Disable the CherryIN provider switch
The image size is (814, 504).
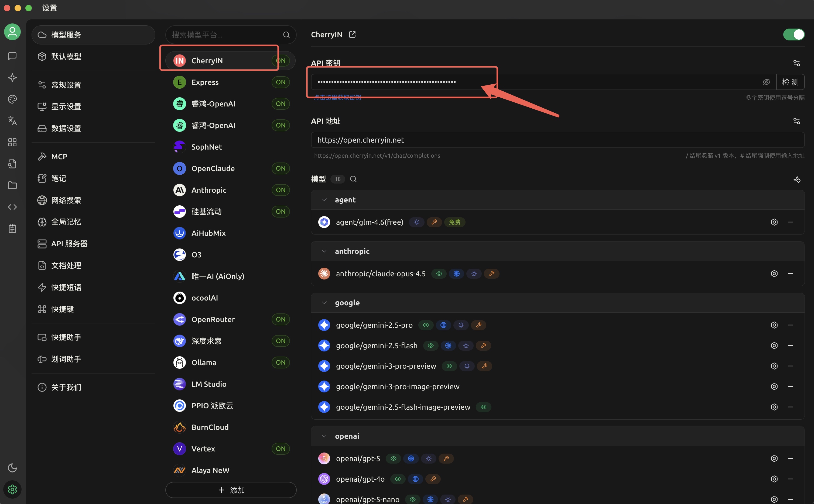(794, 35)
